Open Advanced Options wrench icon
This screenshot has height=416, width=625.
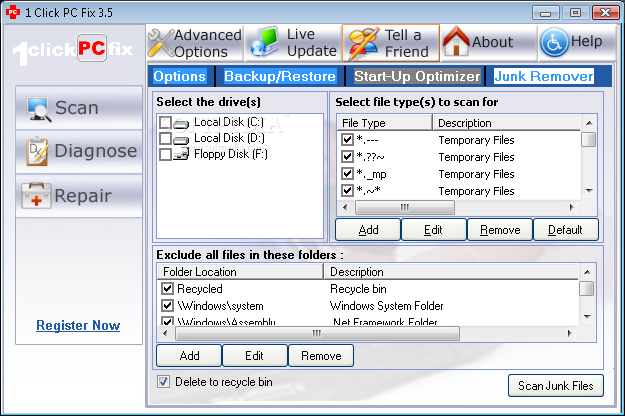pyautogui.click(x=161, y=43)
